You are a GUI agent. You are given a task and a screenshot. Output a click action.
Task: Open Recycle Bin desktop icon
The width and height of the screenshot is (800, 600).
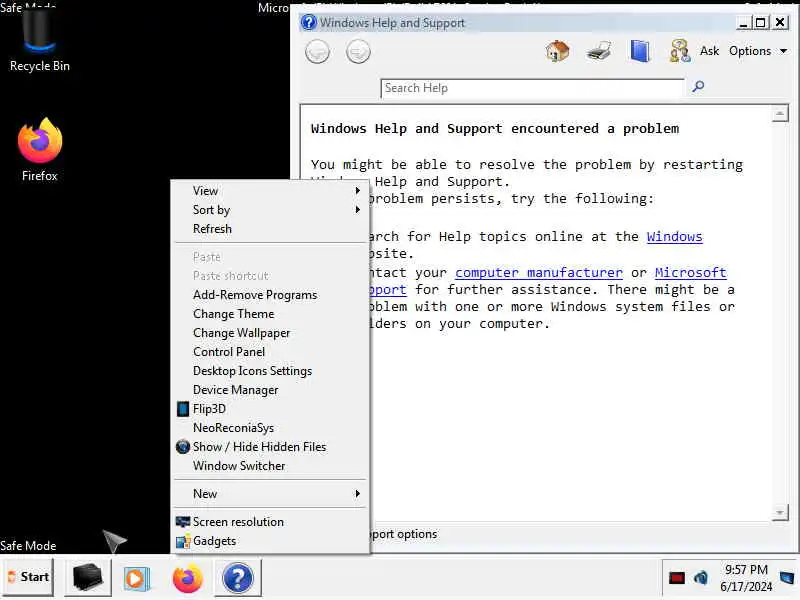point(40,40)
